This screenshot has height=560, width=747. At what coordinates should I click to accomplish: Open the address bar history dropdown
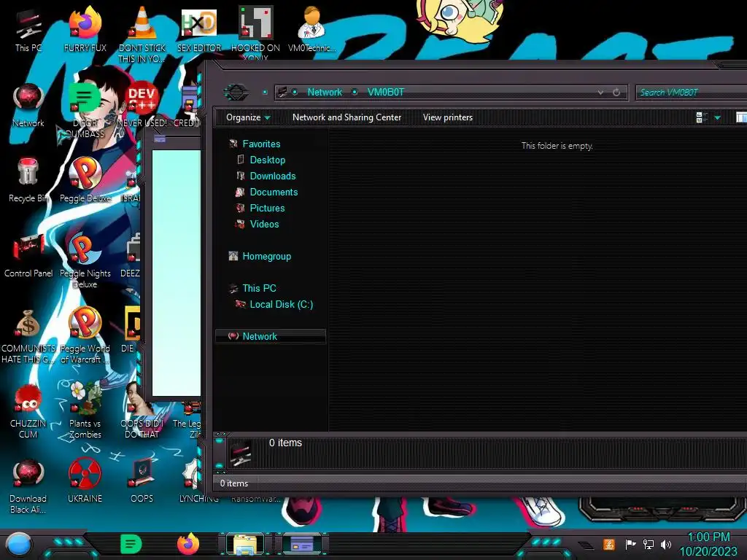pyautogui.click(x=601, y=93)
